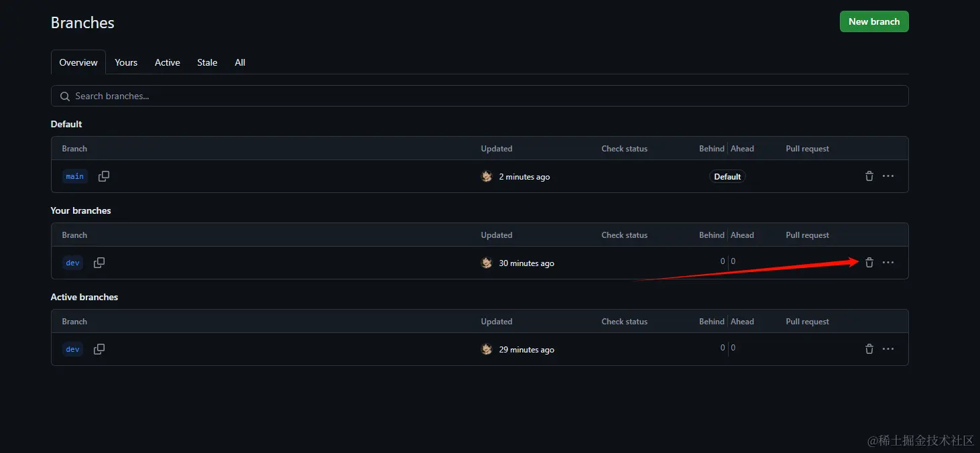Show the All branches tab
980x453 pixels.
click(x=240, y=62)
